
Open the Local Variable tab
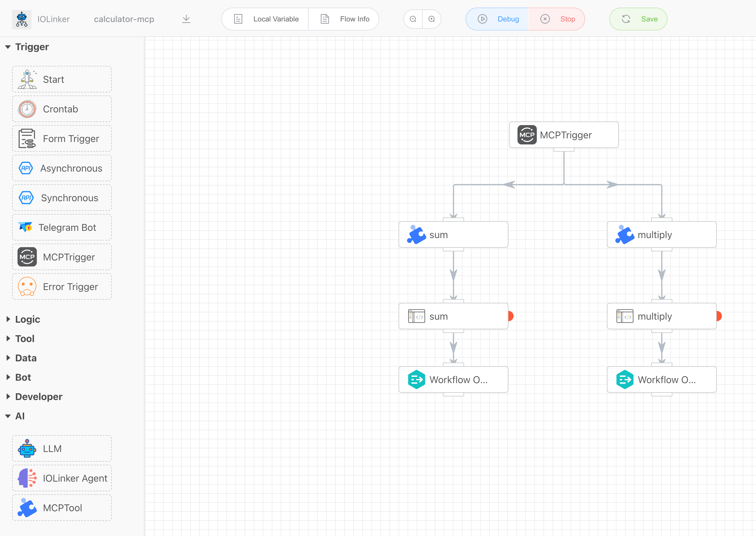(266, 19)
